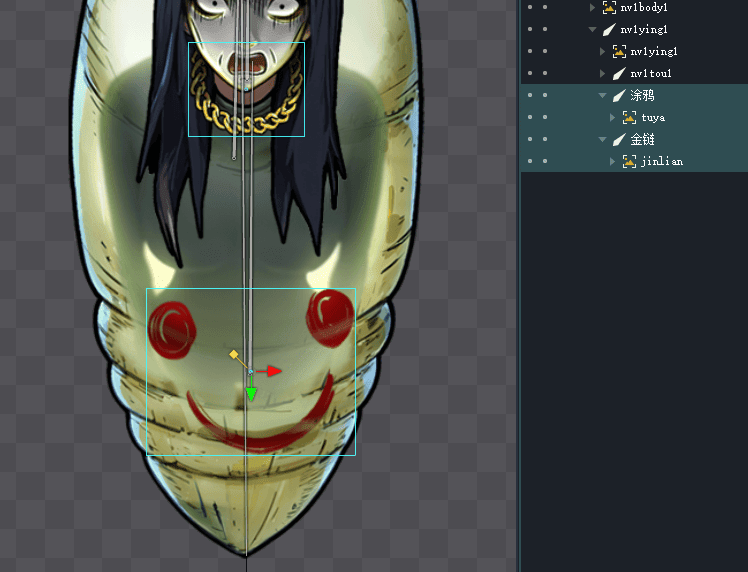This screenshot has height=572, width=748.
Task: Click the yellow diamond handle on the gizmo
Action: pyautogui.click(x=234, y=355)
